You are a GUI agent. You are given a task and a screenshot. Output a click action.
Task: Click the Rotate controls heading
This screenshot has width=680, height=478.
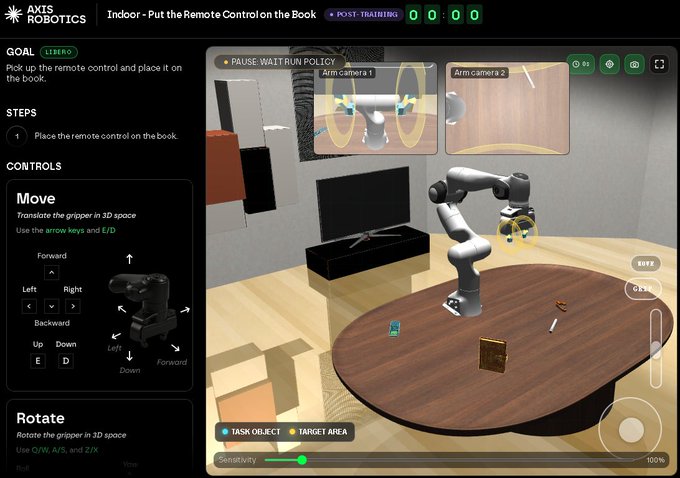[40, 418]
